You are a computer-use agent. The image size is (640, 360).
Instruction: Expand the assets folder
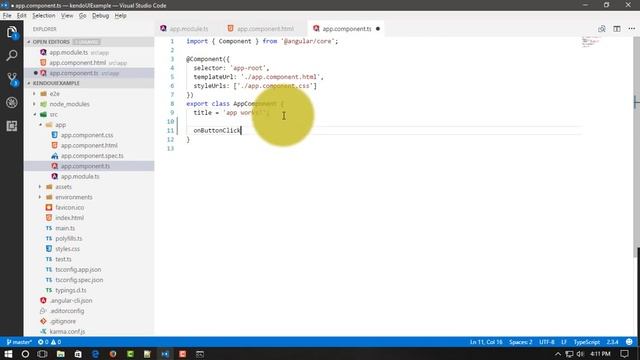pos(40,187)
